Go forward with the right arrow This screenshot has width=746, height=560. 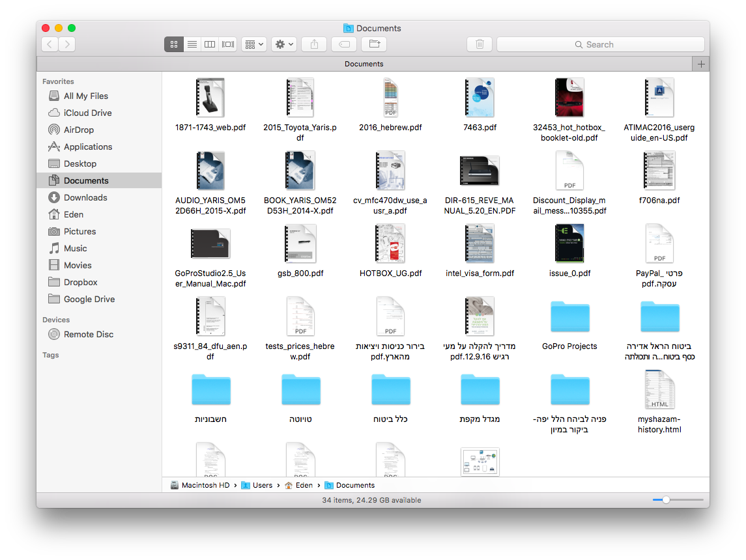pyautogui.click(x=67, y=44)
